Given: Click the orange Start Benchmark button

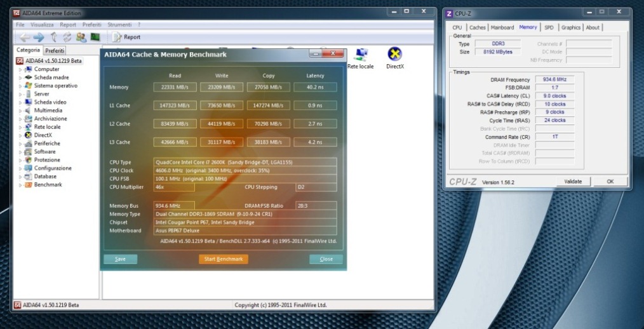Looking at the screenshot, I should coord(224,259).
